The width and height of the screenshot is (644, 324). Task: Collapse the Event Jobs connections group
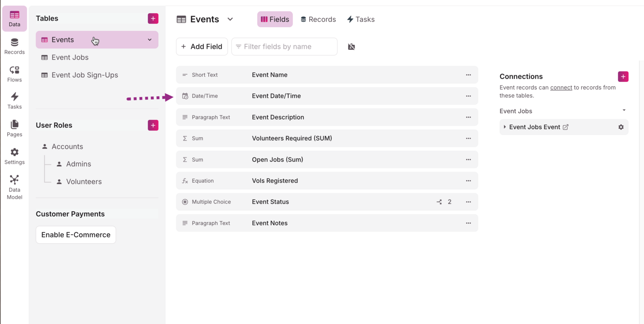(624, 111)
